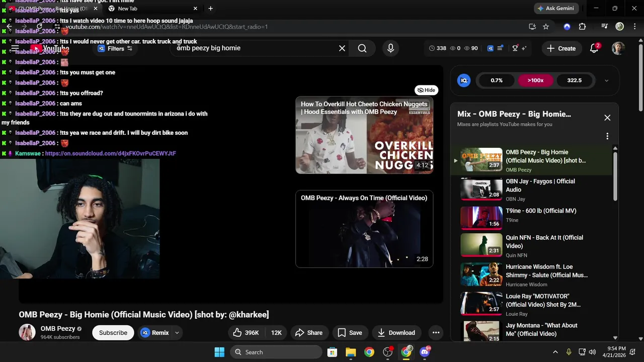
Task: Open Windows Start menu
Action: tap(219, 352)
